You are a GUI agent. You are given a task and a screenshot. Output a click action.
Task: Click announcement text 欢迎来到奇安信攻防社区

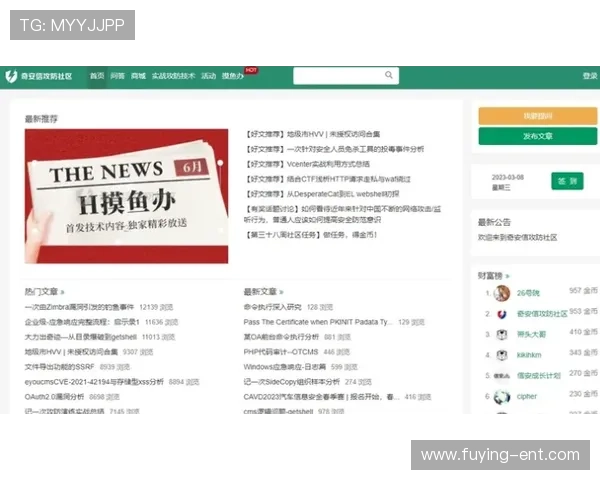click(517, 237)
